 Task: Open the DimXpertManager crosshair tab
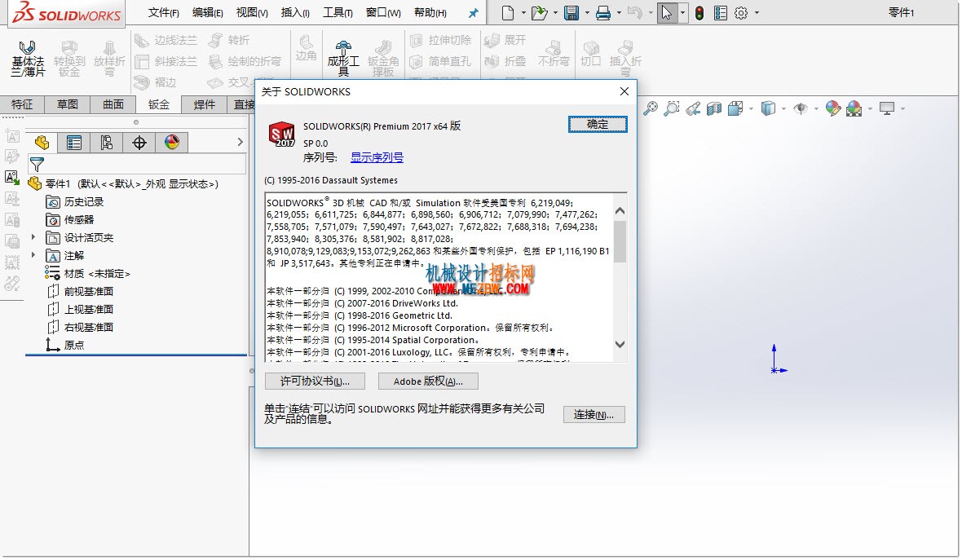[139, 143]
